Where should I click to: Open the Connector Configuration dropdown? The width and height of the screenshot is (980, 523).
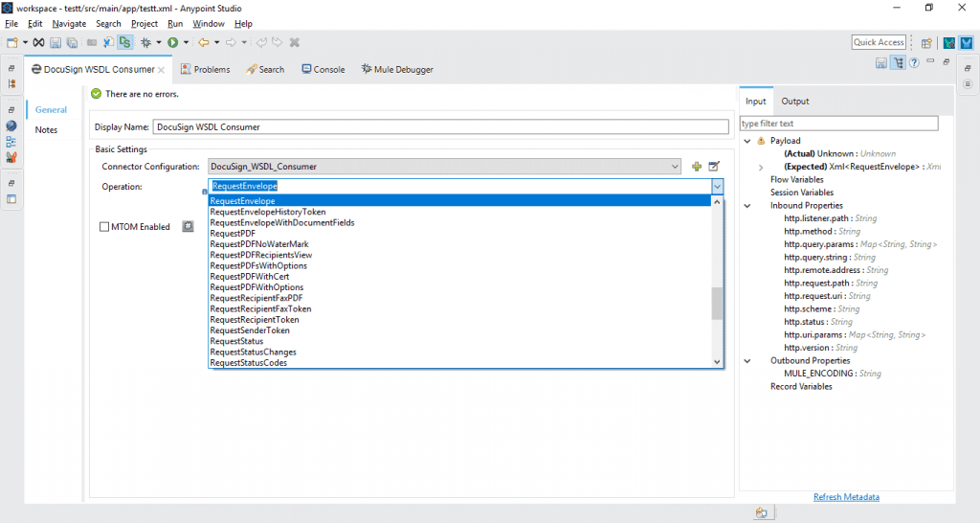point(444,167)
